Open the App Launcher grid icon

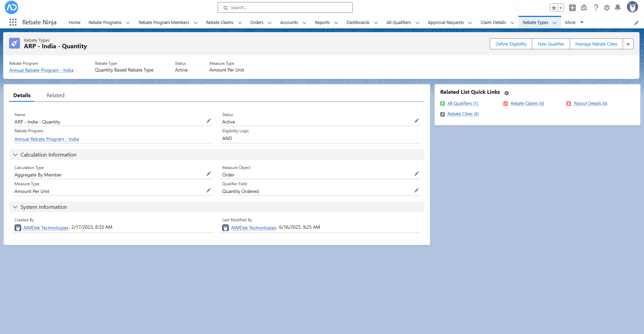13,22
